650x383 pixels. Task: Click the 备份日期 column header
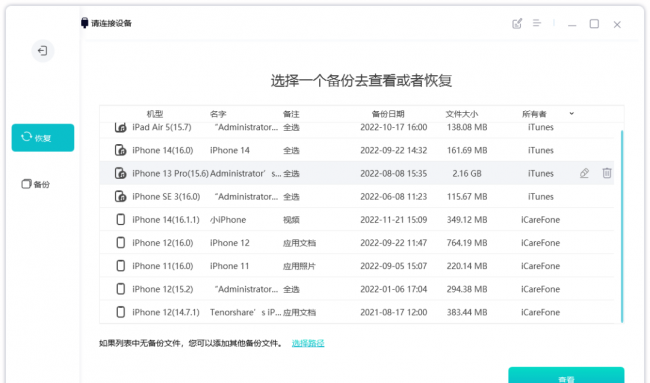(x=388, y=114)
